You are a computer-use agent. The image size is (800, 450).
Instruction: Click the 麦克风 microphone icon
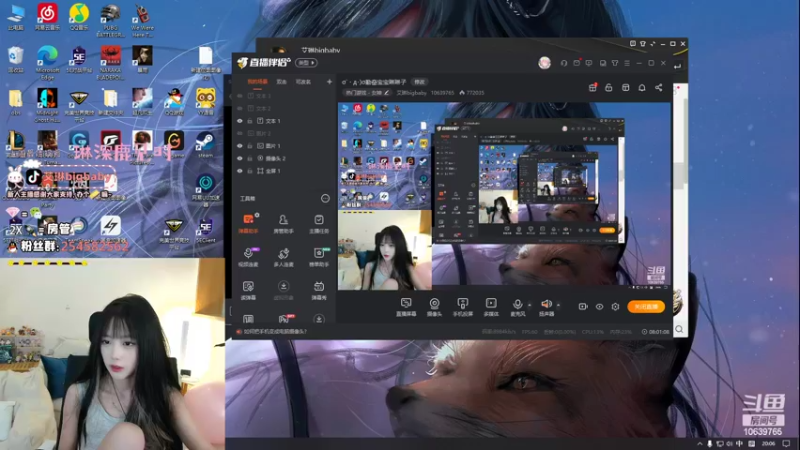[x=517, y=304]
